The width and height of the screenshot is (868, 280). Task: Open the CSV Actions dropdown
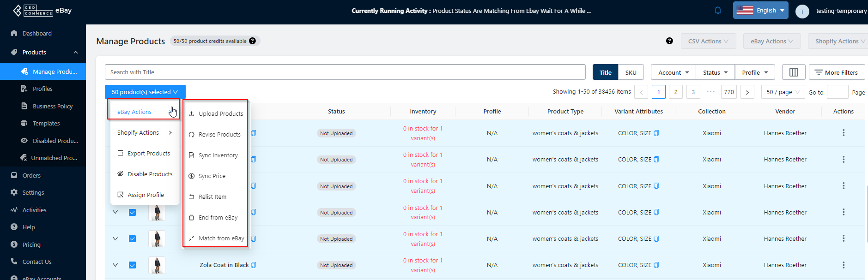tap(708, 41)
